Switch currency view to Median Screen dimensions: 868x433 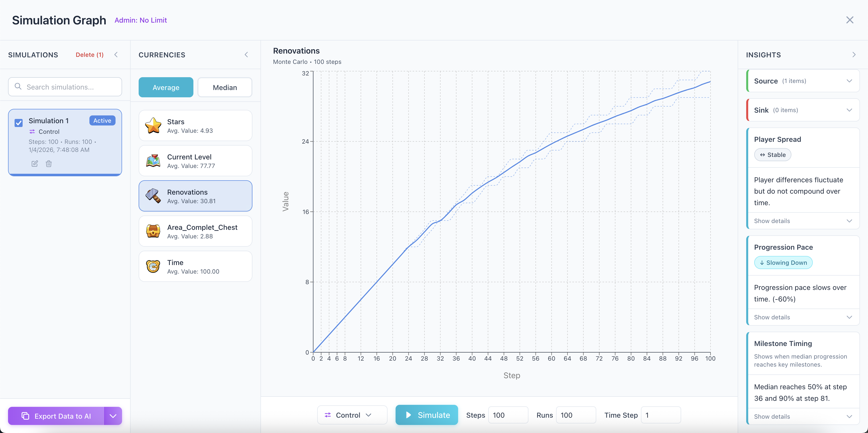225,87
